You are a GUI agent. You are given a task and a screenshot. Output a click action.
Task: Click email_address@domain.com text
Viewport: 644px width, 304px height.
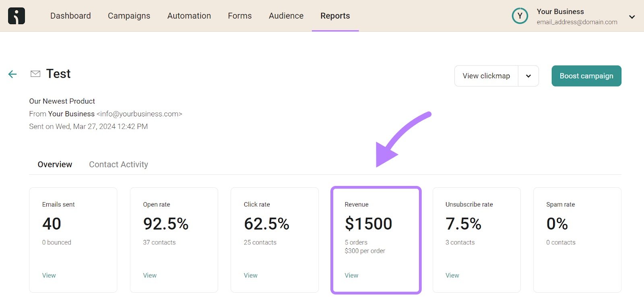coord(577,22)
